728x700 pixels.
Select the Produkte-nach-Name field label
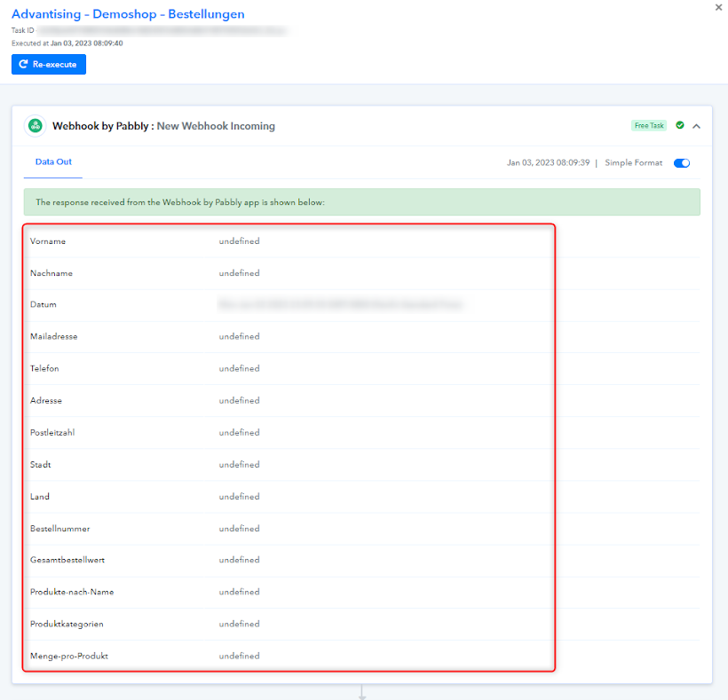tap(72, 592)
